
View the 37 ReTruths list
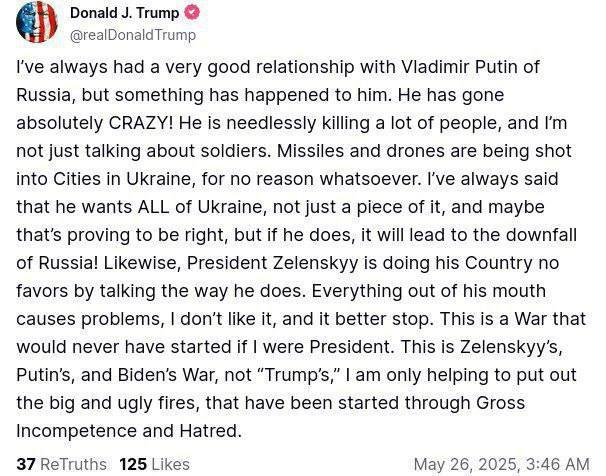pyautogui.click(x=63, y=464)
